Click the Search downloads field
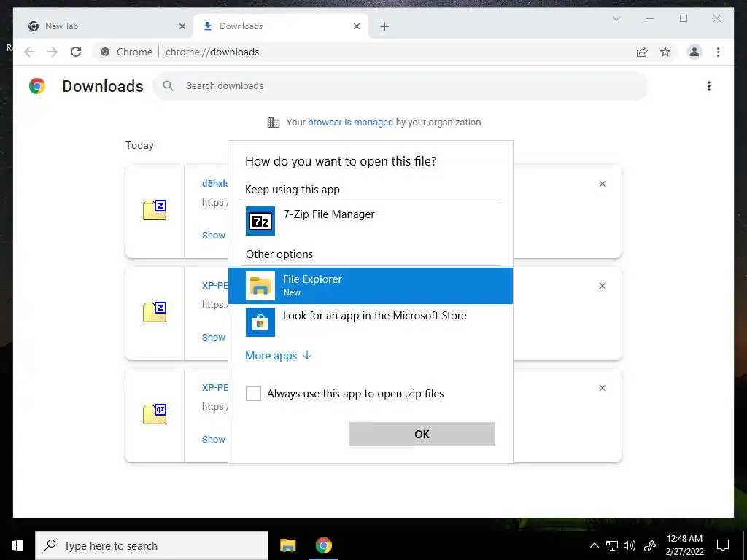Viewport: 747px width, 560px height. 400,86
